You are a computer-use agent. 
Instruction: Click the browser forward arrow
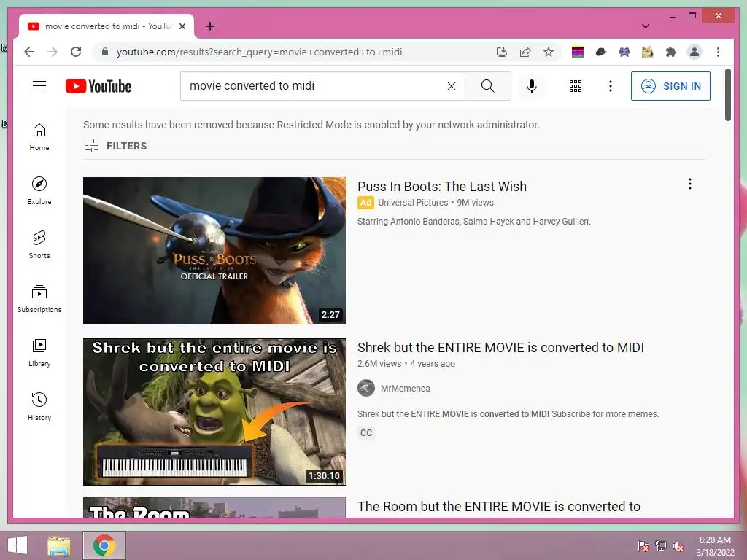[x=53, y=52]
